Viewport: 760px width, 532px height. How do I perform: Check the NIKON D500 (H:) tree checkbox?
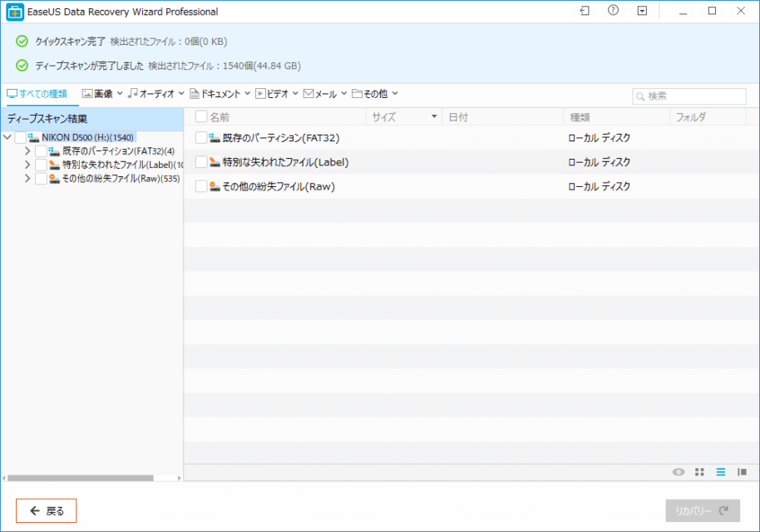point(20,138)
